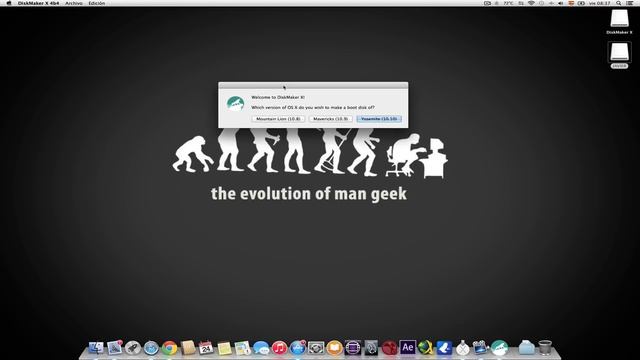The image size is (640, 360).
Task: Open the brown Contacts book in Dock
Action: click(x=188, y=348)
